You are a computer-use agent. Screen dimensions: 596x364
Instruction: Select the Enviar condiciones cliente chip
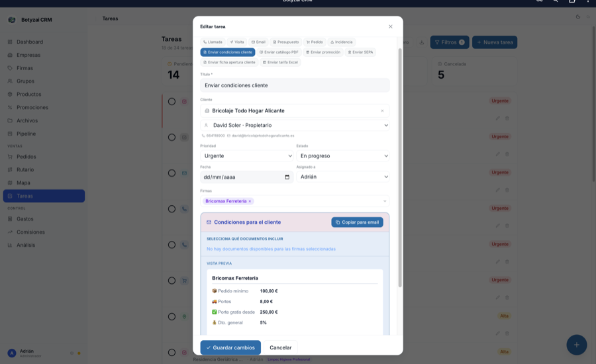[x=228, y=52]
